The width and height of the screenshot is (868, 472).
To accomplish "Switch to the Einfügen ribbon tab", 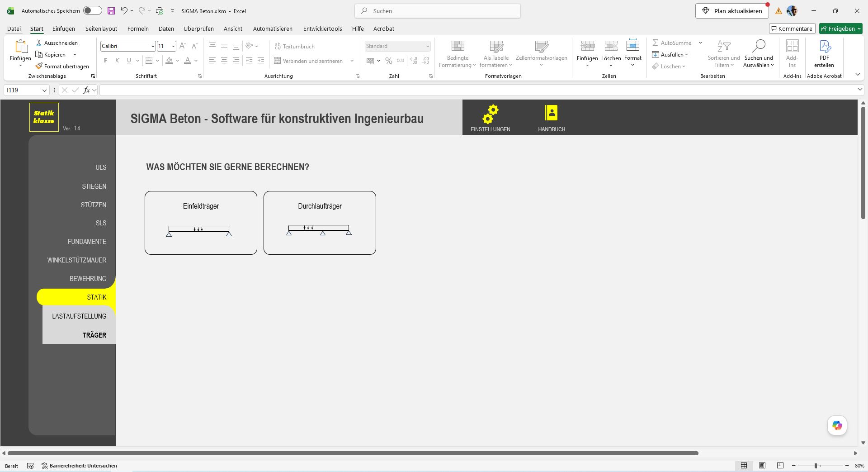I will tap(64, 29).
